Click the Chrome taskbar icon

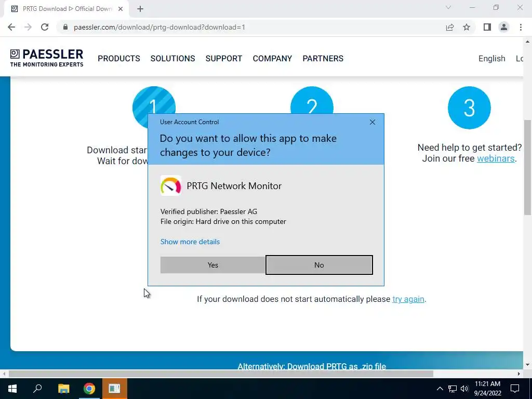[x=89, y=389]
